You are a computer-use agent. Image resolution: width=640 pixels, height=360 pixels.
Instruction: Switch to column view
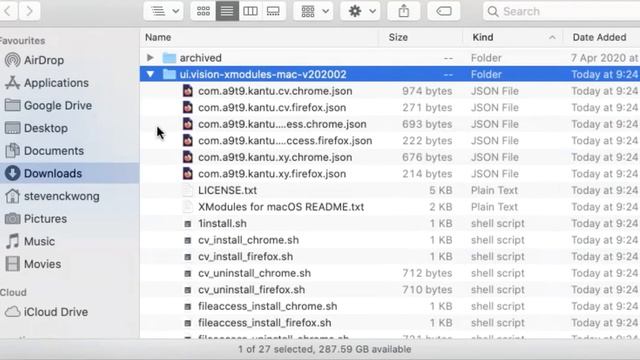[250, 11]
